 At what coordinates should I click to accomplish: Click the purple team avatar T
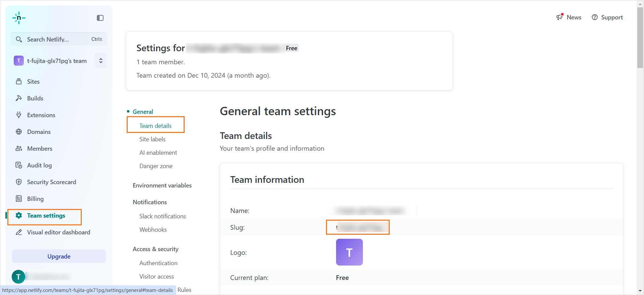click(x=19, y=61)
